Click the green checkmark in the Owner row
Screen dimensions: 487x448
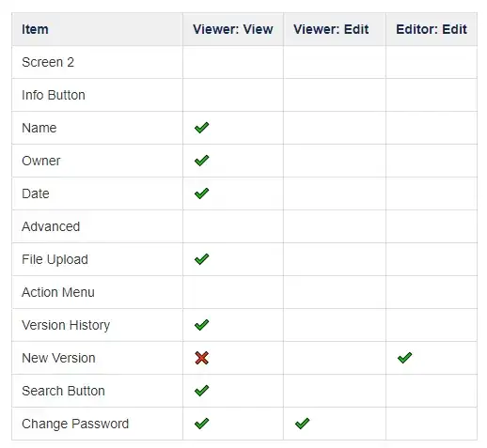point(201,161)
